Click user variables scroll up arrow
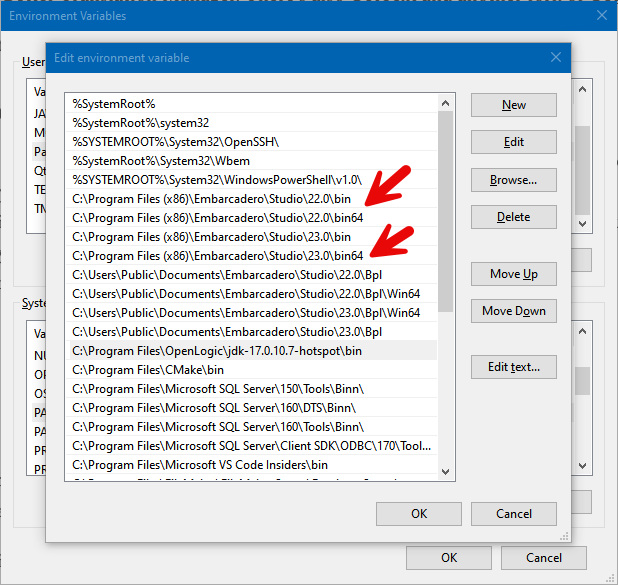The image size is (618, 585). click(x=583, y=89)
